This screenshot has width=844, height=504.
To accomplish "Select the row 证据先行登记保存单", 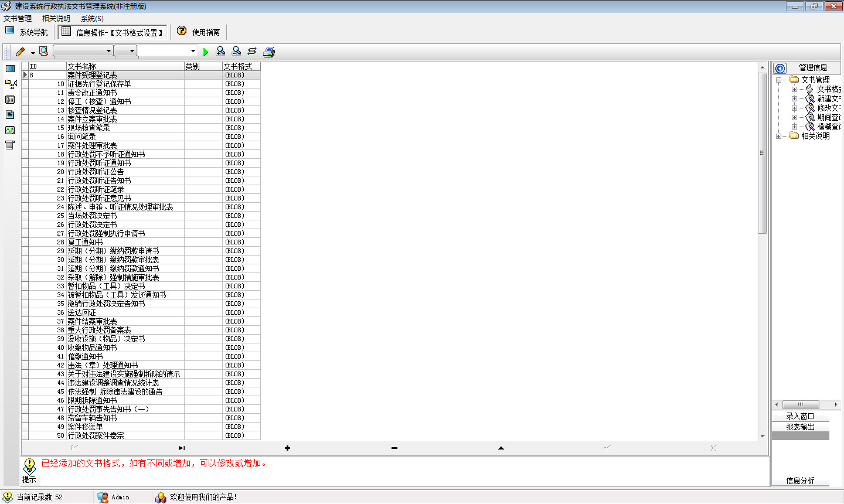I will 141,84.
